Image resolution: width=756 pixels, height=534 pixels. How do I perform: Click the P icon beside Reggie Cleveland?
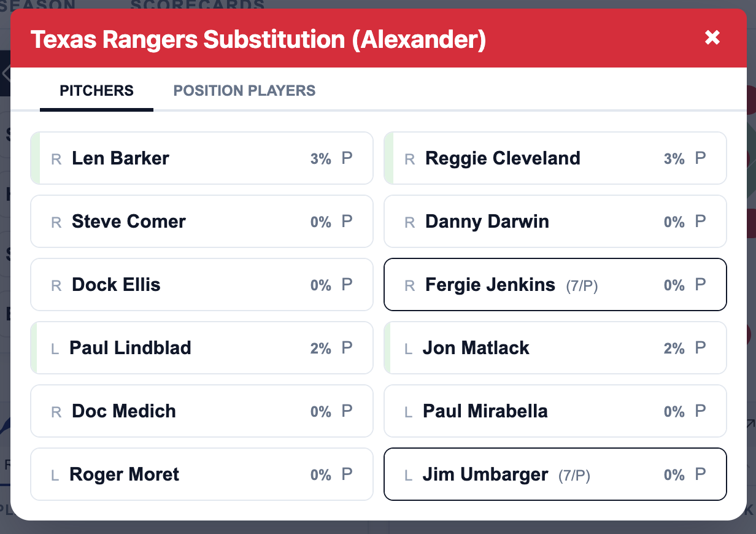click(700, 158)
